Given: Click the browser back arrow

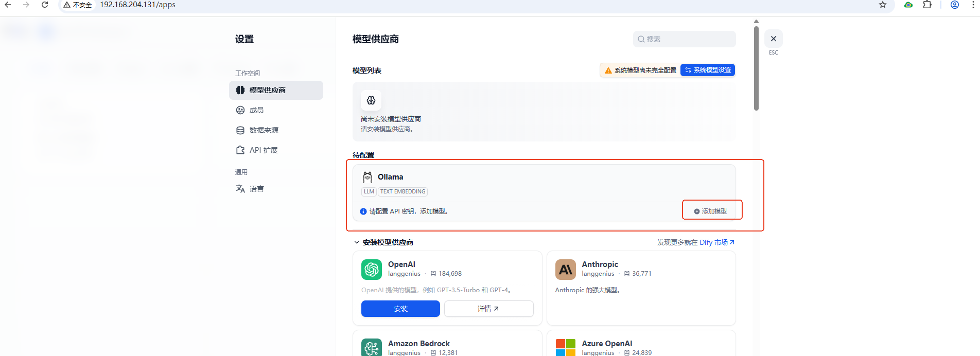Looking at the screenshot, I should (x=8, y=5).
